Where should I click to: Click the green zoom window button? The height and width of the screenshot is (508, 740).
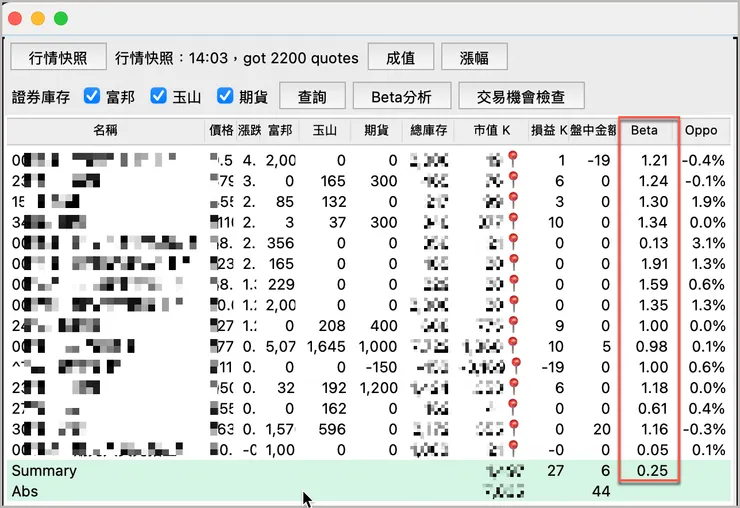tap(60, 18)
